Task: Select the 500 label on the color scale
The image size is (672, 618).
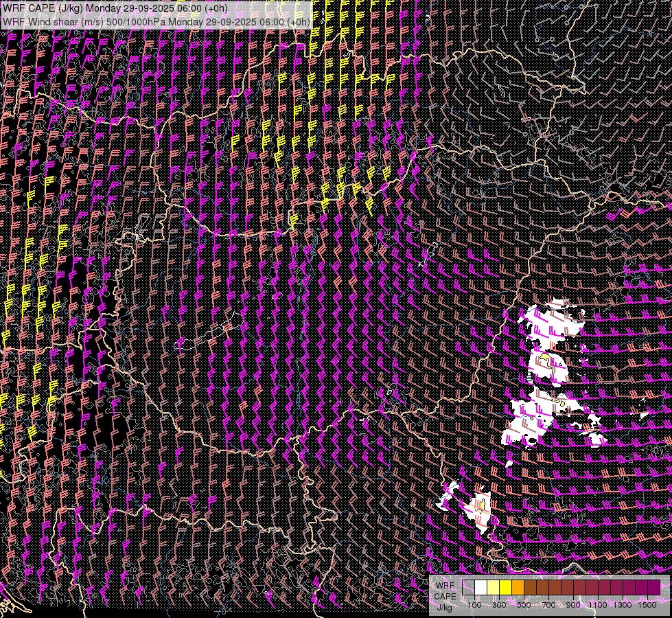Action: coord(524,605)
